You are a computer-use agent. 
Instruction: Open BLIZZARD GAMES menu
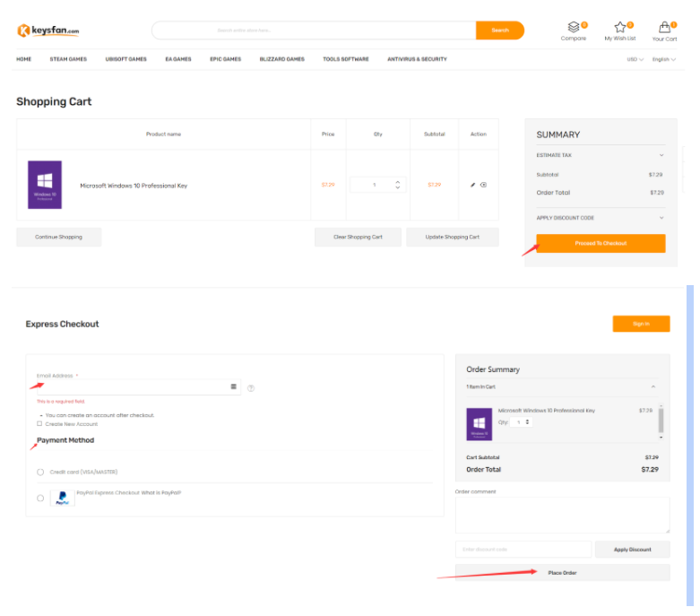(282, 59)
